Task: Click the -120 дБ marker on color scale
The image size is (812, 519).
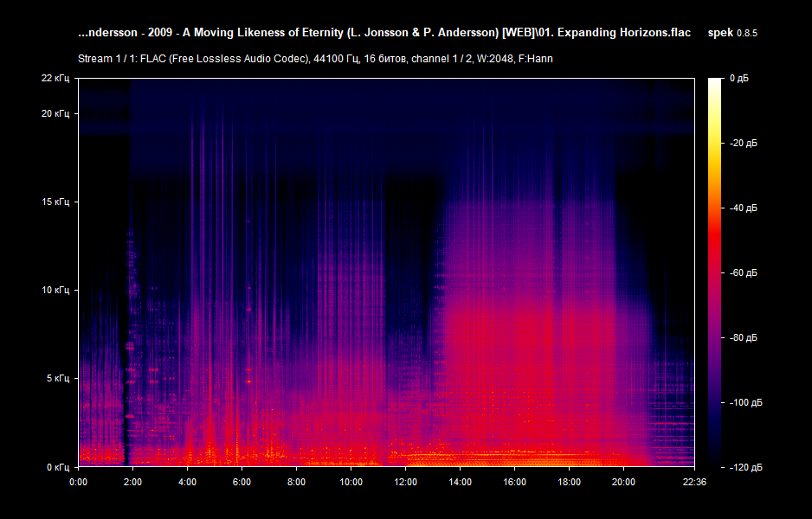Action: (744, 466)
